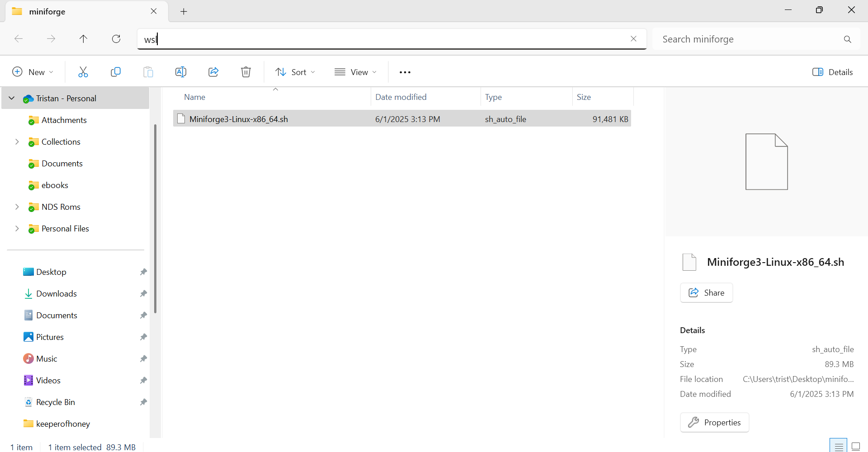Click the file location path value
Viewport: 868px width, 452px height.
pyautogui.click(x=798, y=379)
